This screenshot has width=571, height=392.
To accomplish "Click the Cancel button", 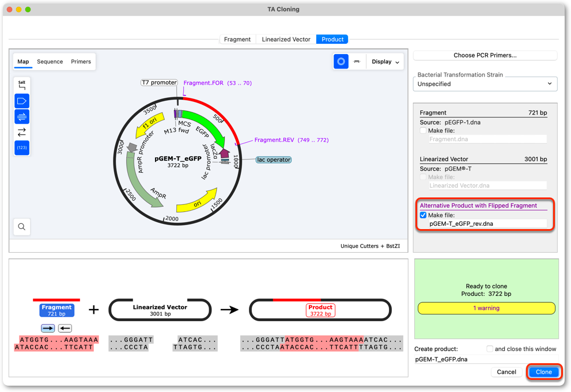I will click(x=506, y=372).
